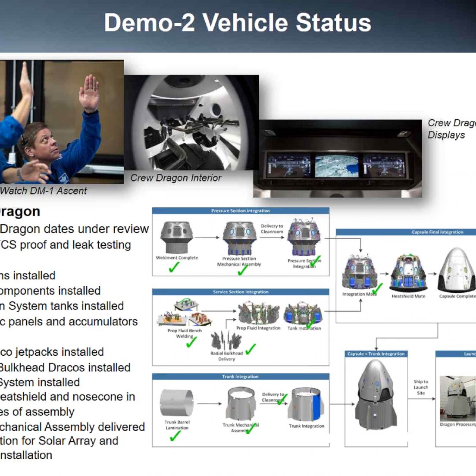Select the "Crew Dragon Interior" caption
Viewport: 476px width, 476px height.
(x=176, y=178)
